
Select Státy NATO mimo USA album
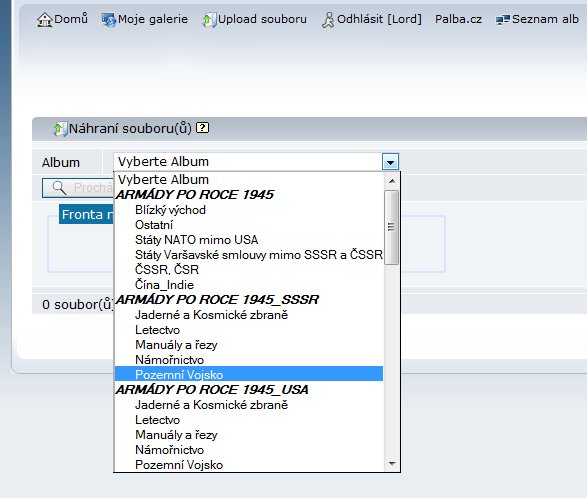click(x=249, y=240)
